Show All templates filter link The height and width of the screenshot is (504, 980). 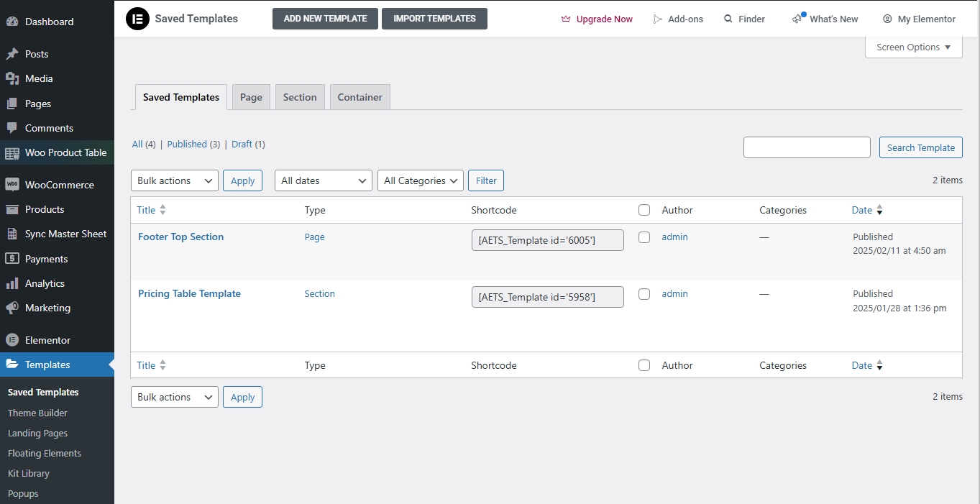click(x=137, y=144)
